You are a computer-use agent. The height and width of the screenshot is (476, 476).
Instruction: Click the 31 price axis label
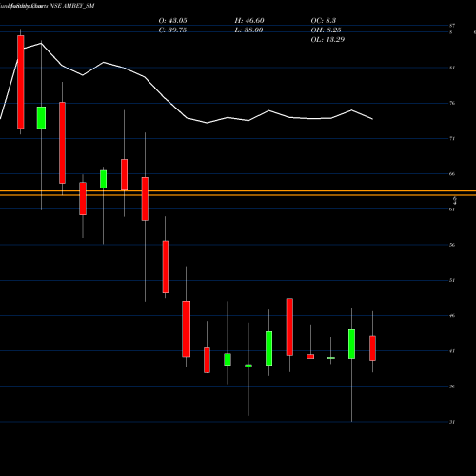[x=452, y=422]
